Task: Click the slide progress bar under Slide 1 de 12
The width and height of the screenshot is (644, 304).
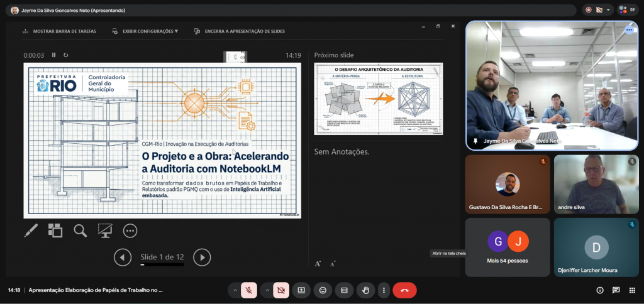Action: click(x=162, y=265)
